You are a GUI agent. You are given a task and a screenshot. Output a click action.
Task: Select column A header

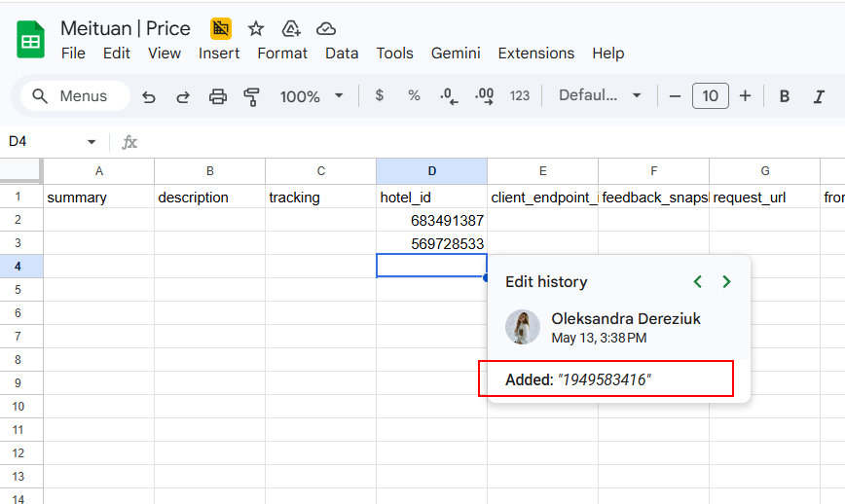click(x=99, y=171)
